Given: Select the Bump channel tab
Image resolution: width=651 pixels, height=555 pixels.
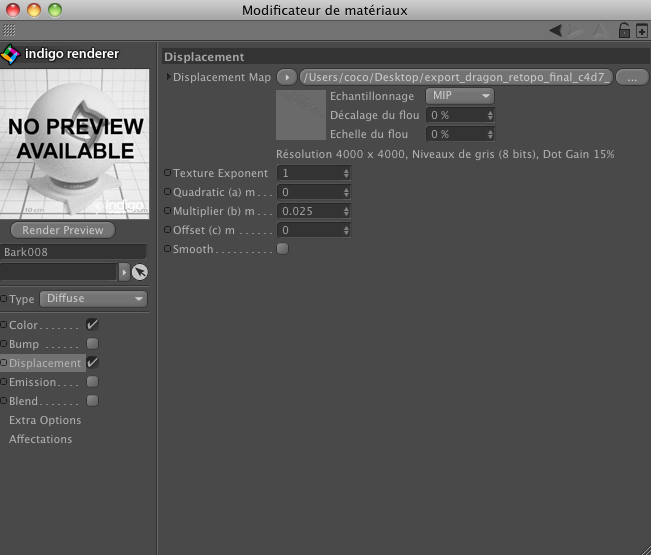Looking at the screenshot, I should (24, 344).
